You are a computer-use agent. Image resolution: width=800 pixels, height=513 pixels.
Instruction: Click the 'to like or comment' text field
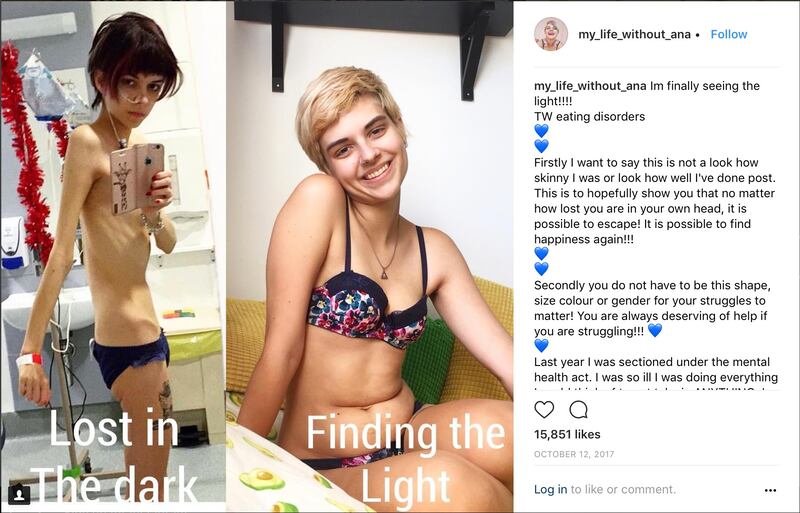(x=623, y=489)
